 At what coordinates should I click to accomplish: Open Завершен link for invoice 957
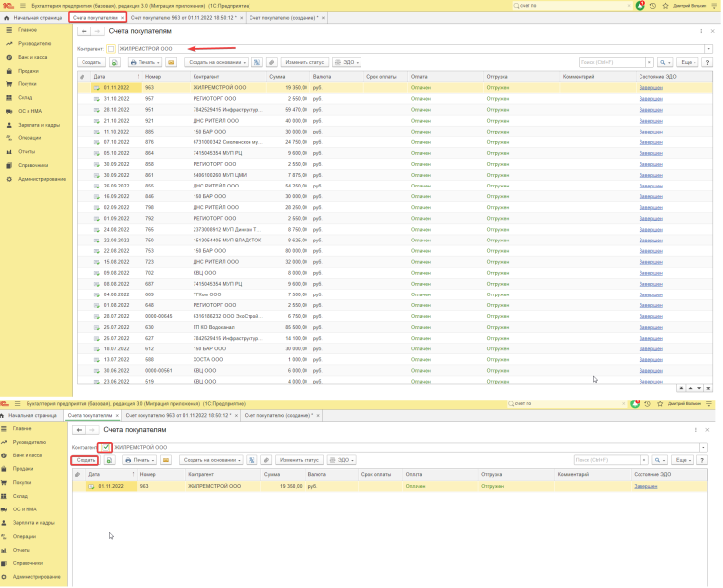tap(650, 99)
